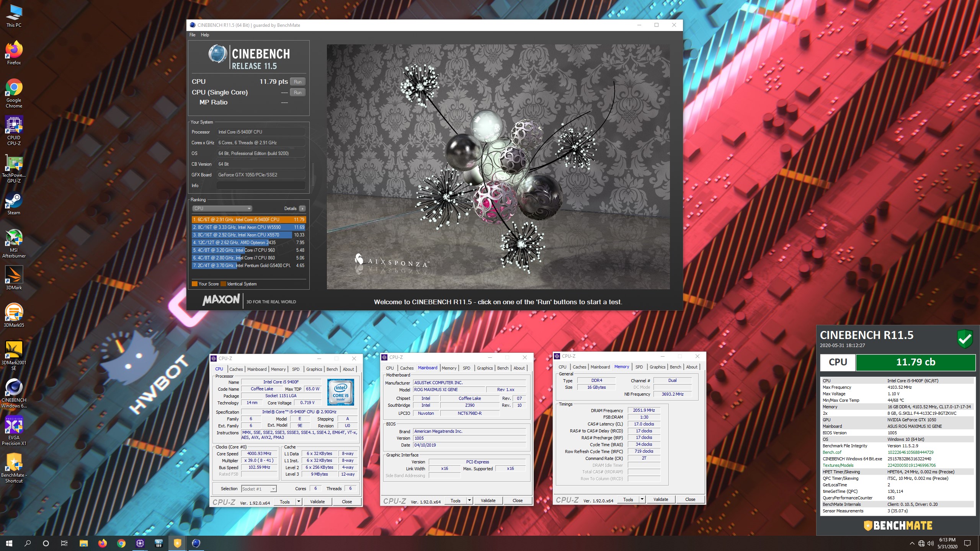Open TechPowerUp GPU-Z desktop icon
Image resolution: width=980 pixels, height=551 pixels.
pyautogui.click(x=14, y=168)
